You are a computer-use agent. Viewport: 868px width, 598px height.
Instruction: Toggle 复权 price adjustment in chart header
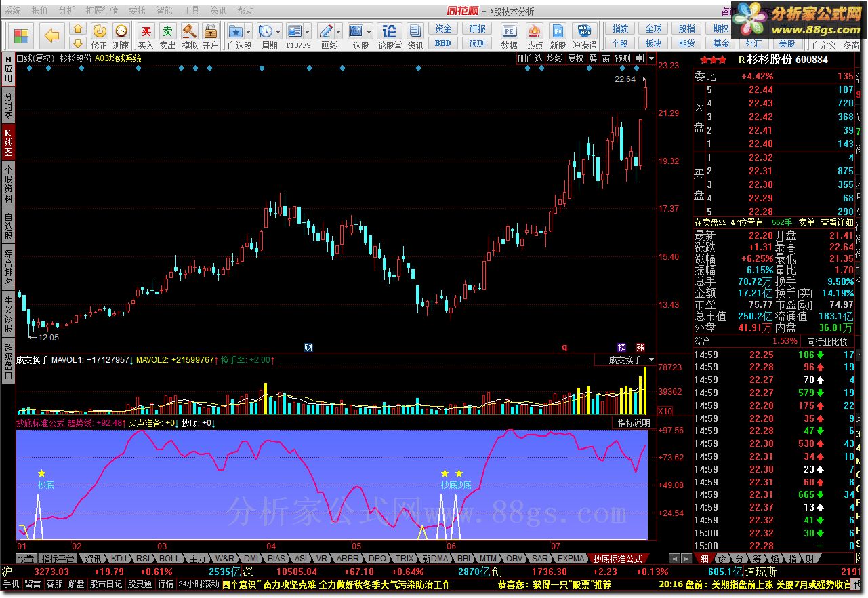point(576,58)
